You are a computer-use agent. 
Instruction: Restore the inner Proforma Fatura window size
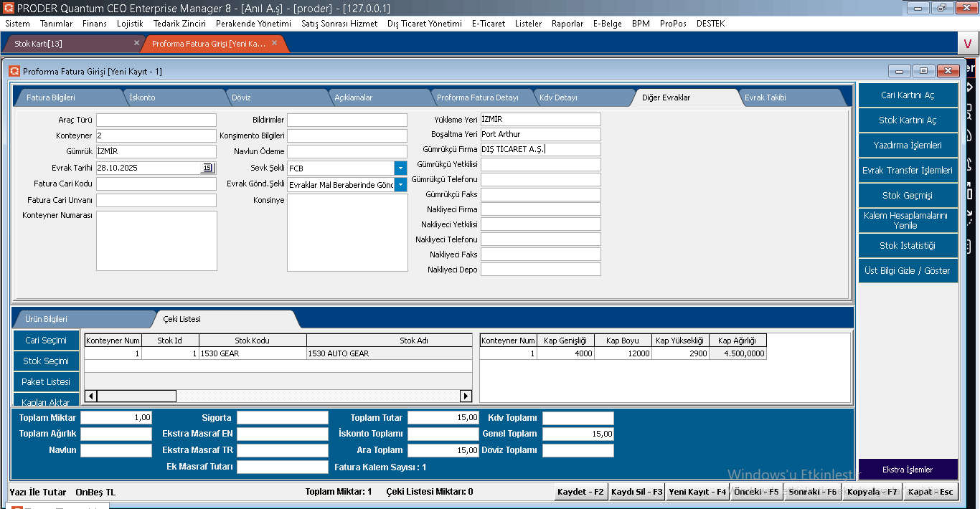coord(923,71)
